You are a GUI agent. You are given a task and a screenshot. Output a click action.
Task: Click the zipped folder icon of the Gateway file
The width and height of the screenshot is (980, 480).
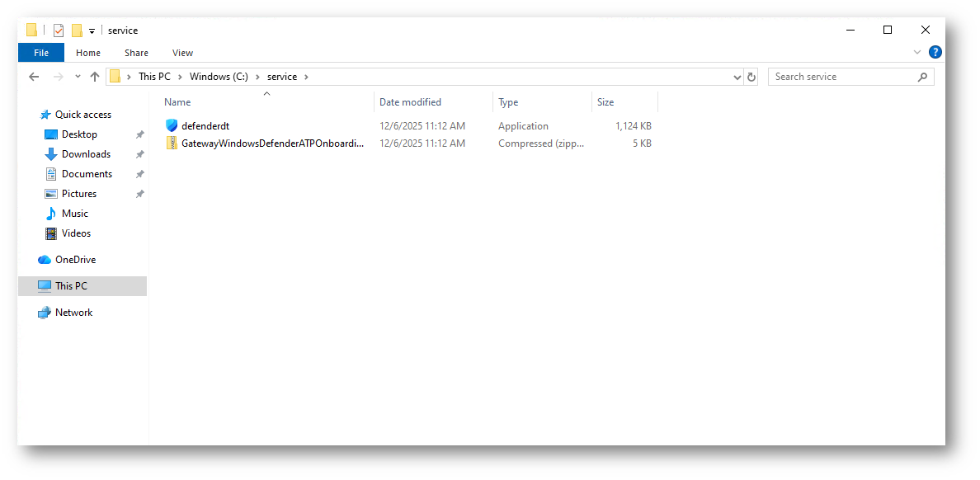[x=172, y=144]
